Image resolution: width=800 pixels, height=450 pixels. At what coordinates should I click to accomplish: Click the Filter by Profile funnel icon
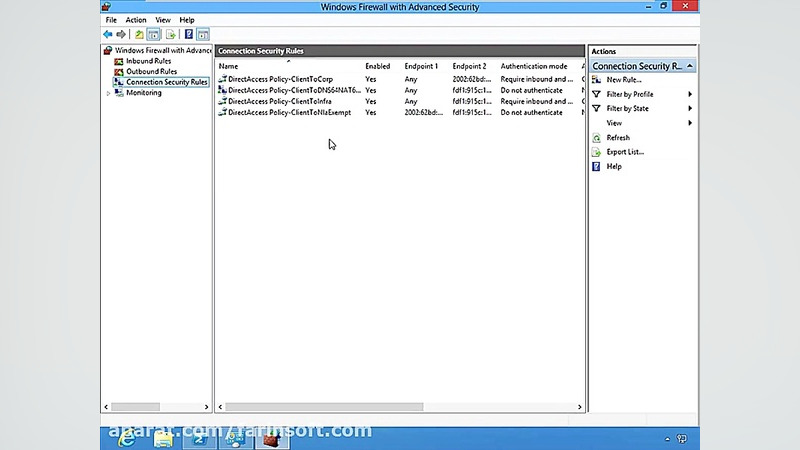(x=596, y=94)
